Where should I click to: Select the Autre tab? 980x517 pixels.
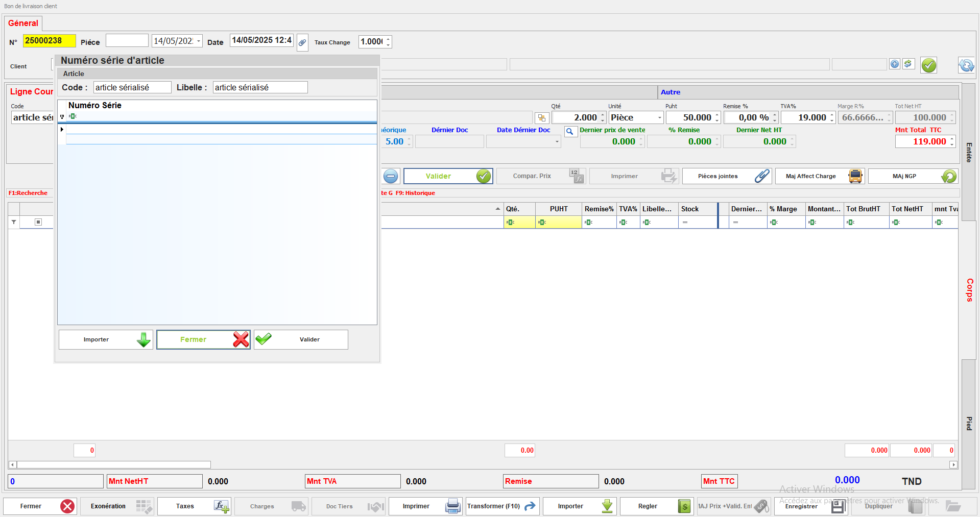[x=670, y=92]
